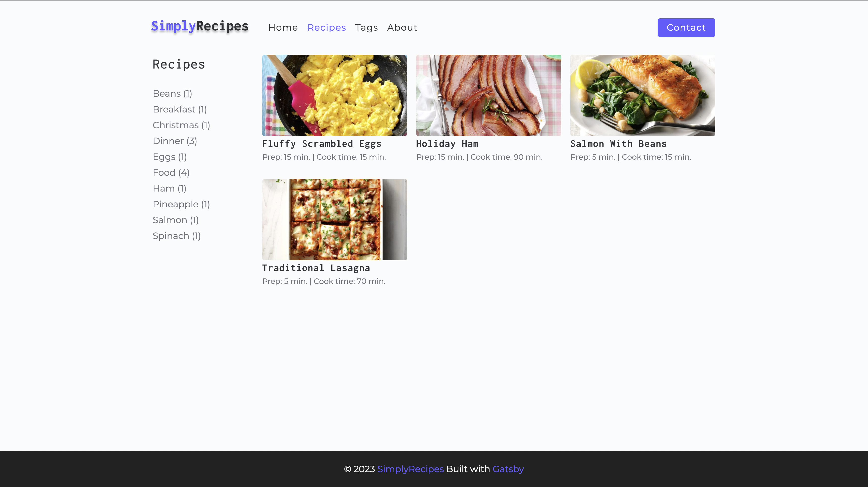
Task: Open the Home navigation link
Action: coord(283,28)
